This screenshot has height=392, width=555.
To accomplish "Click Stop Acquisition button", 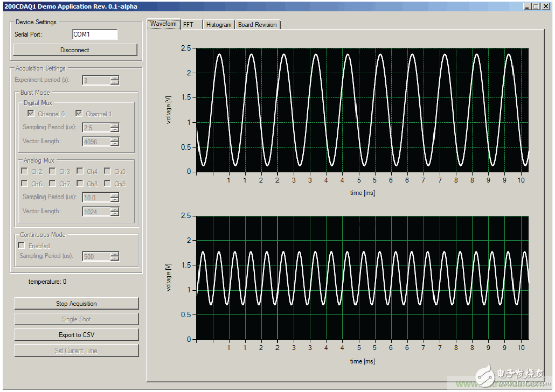I will pyautogui.click(x=77, y=304).
